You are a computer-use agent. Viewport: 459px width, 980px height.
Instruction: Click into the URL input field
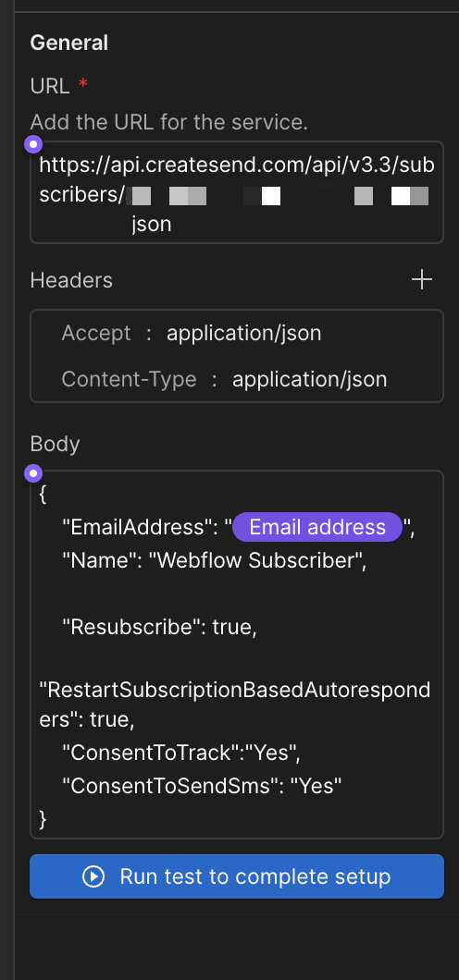pos(237,192)
